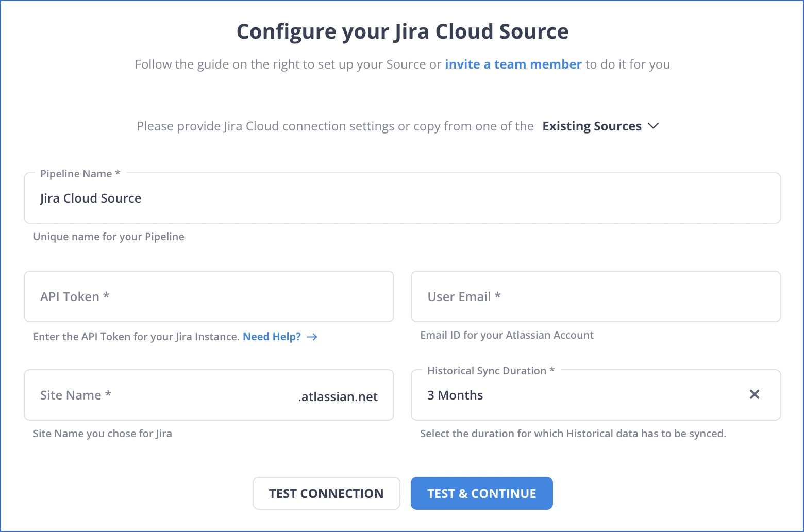The image size is (804, 532).
Task: Click the Jira Cloud Source pipeline name text
Action: [91, 198]
